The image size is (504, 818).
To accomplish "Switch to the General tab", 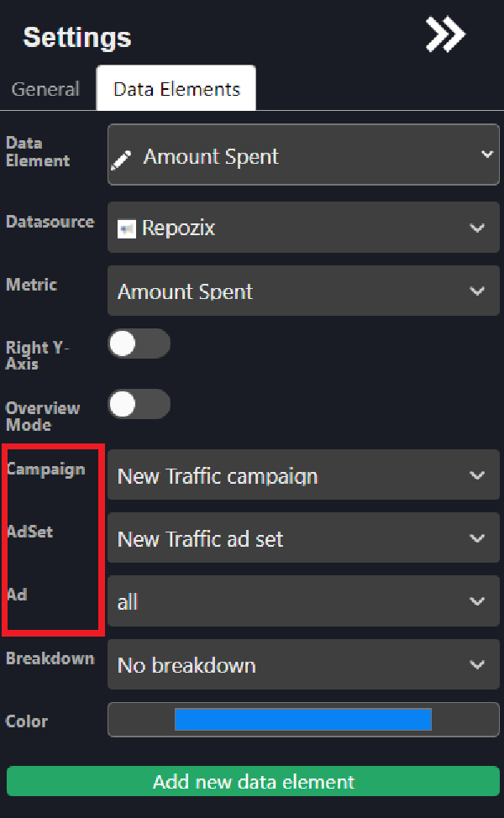I will pos(45,88).
